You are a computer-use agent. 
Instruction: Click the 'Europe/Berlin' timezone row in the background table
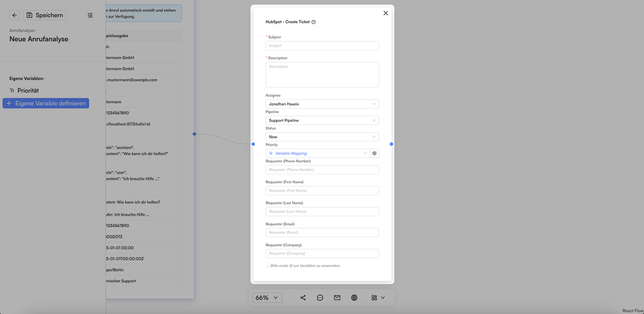pos(144,270)
